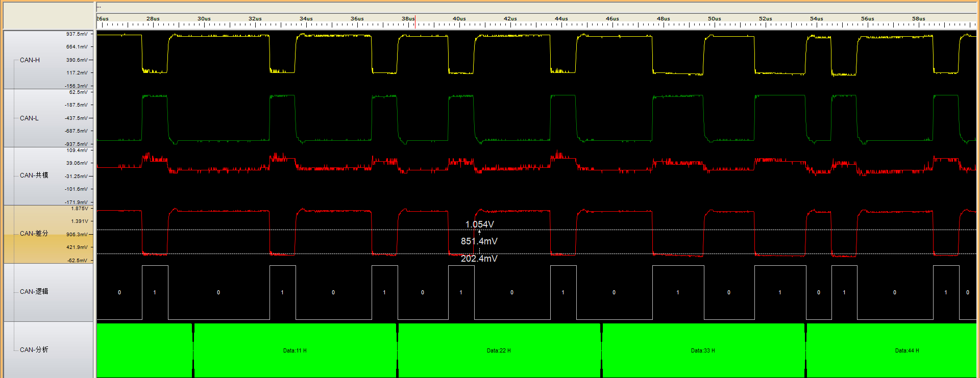Click the 851.4mV cursor difference readout
The width and height of the screenshot is (980, 378).
(x=479, y=241)
